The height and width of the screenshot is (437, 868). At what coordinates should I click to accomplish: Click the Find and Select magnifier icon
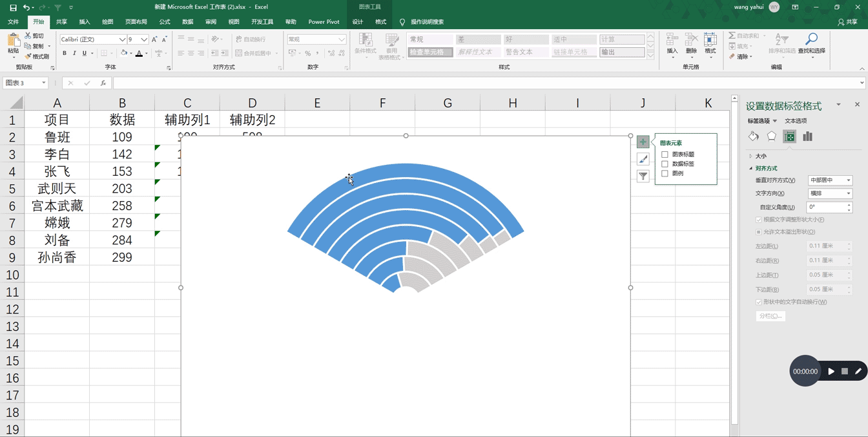coord(811,39)
